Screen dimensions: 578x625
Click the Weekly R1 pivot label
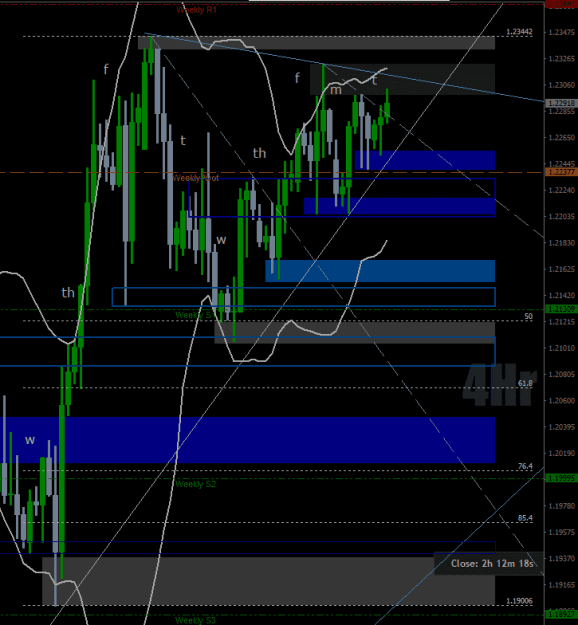[197, 10]
